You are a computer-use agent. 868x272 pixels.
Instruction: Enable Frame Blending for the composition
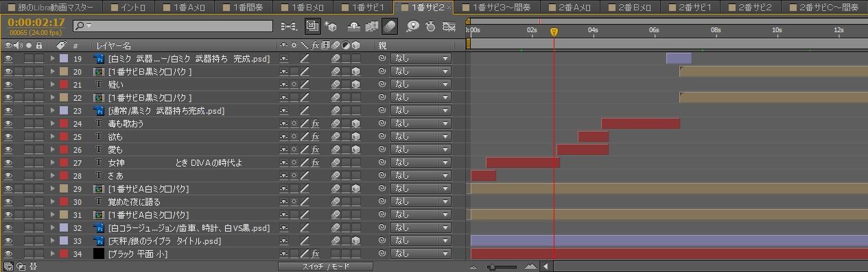click(x=372, y=26)
